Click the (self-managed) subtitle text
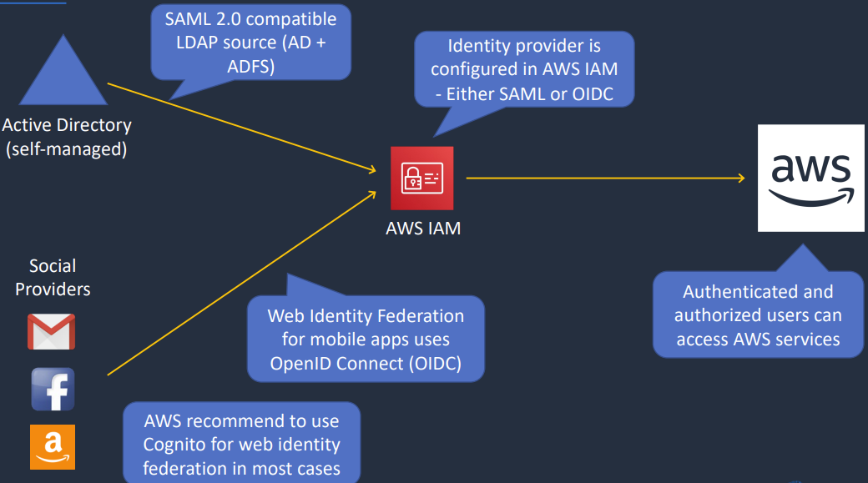This screenshot has width=868, height=483. coord(67,149)
